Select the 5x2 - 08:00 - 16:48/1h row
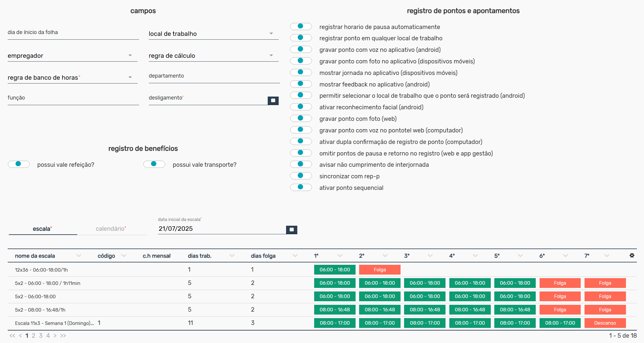Screen dimensions: 644x343 click(322, 310)
